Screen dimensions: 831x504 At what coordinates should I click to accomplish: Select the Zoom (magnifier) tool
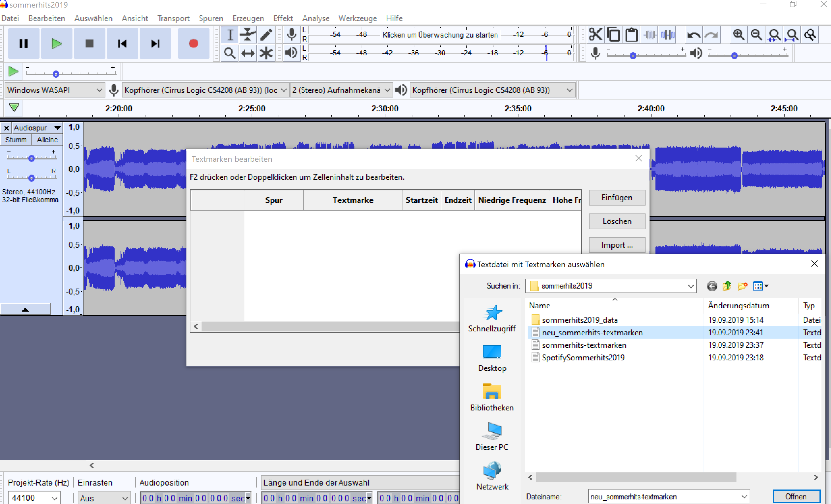point(230,53)
